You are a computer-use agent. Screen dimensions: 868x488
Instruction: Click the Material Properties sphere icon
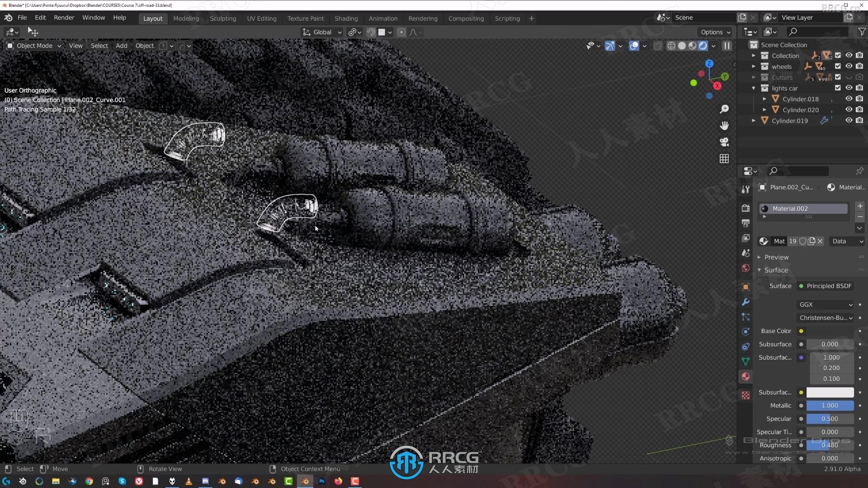(746, 376)
